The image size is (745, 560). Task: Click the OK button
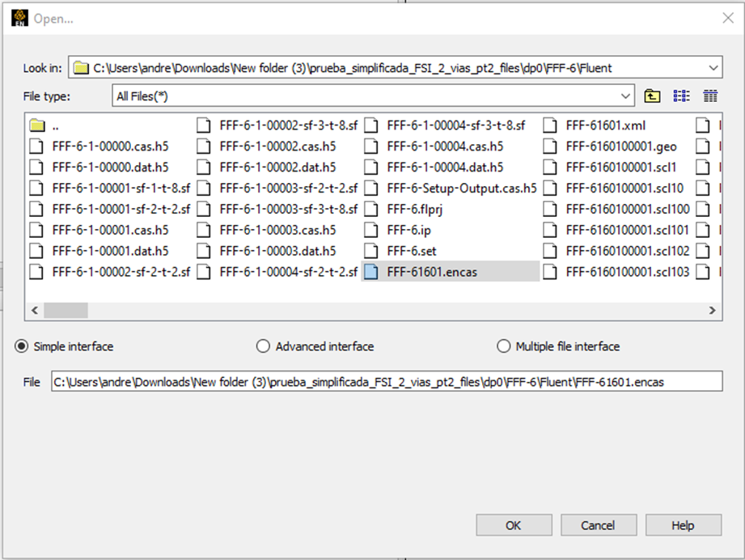(514, 525)
